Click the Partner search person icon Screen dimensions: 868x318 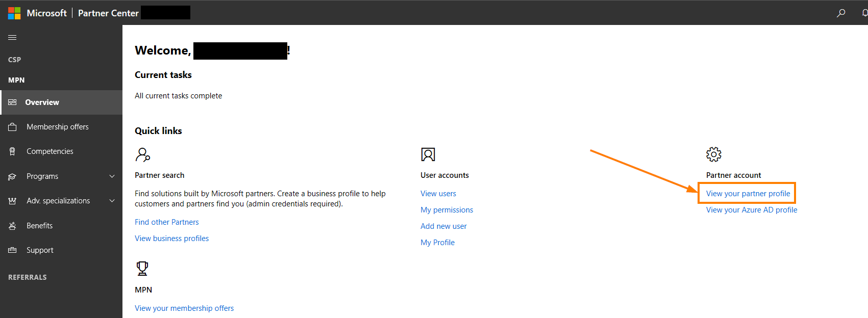(x=143, y=154)
